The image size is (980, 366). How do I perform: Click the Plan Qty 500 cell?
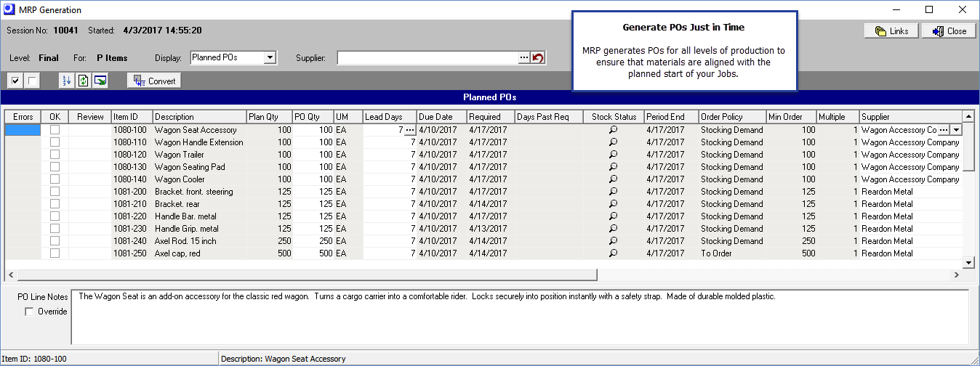(x=270, y=253)
